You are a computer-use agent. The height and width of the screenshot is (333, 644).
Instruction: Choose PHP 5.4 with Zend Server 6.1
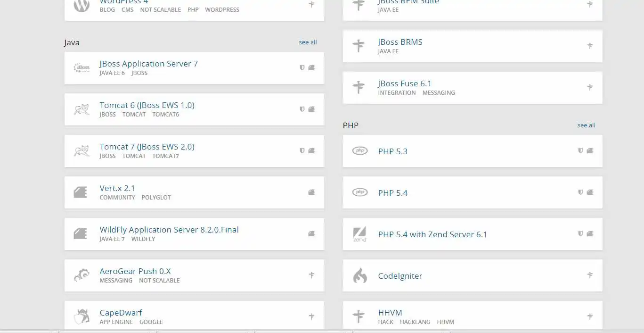432,234
